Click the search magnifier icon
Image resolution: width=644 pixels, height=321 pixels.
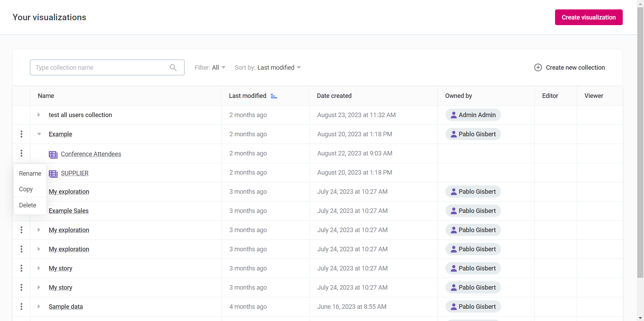point(173,68)
